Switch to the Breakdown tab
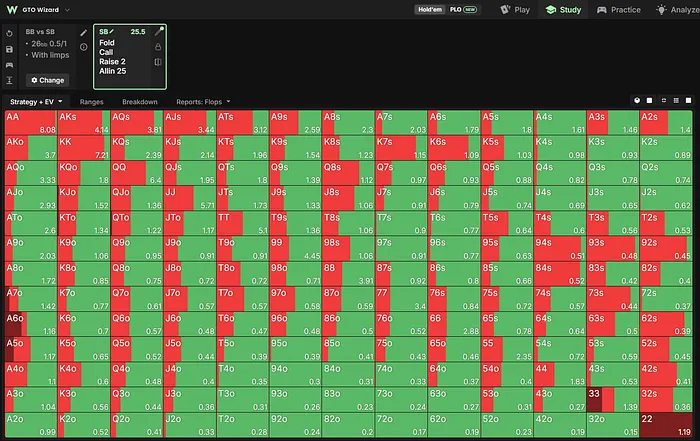 (x=140, y=102)
